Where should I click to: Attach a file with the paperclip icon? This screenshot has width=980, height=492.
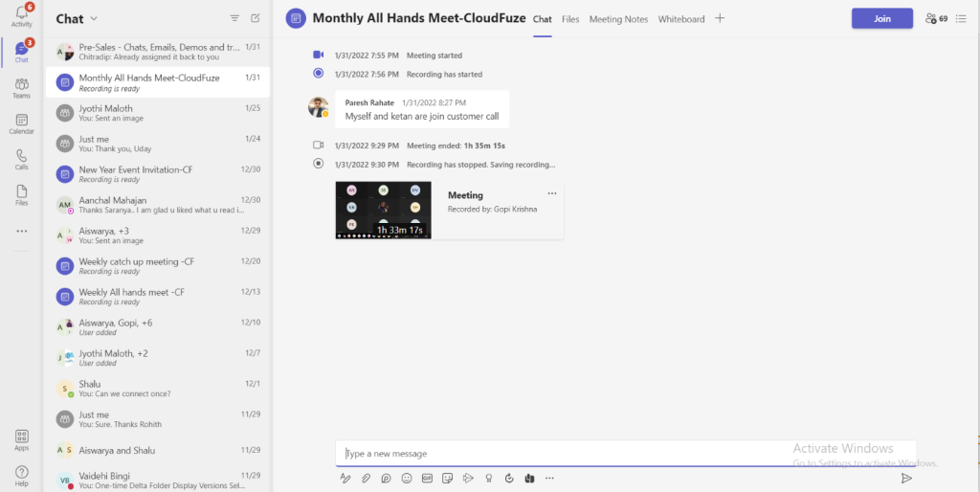pyautogui.click(x=366, y=479)
